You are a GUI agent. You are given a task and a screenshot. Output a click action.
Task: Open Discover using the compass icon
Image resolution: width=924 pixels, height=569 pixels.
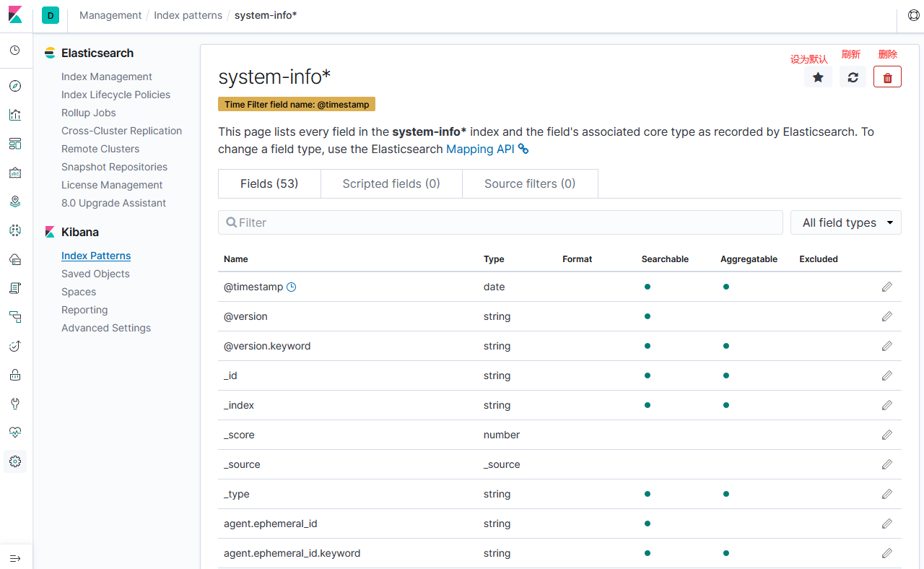click(15, 86)
